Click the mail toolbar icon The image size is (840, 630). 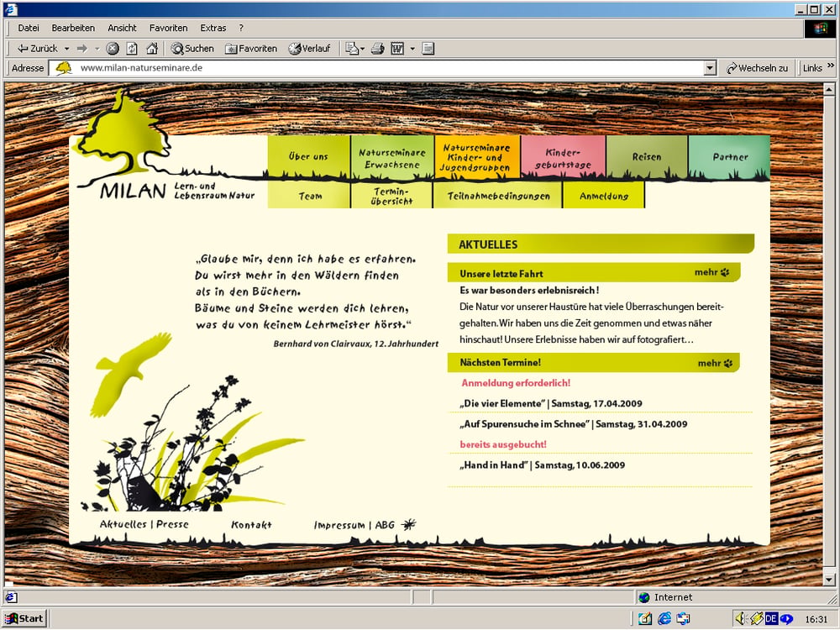pyautogui.click(x=351, y=49)
